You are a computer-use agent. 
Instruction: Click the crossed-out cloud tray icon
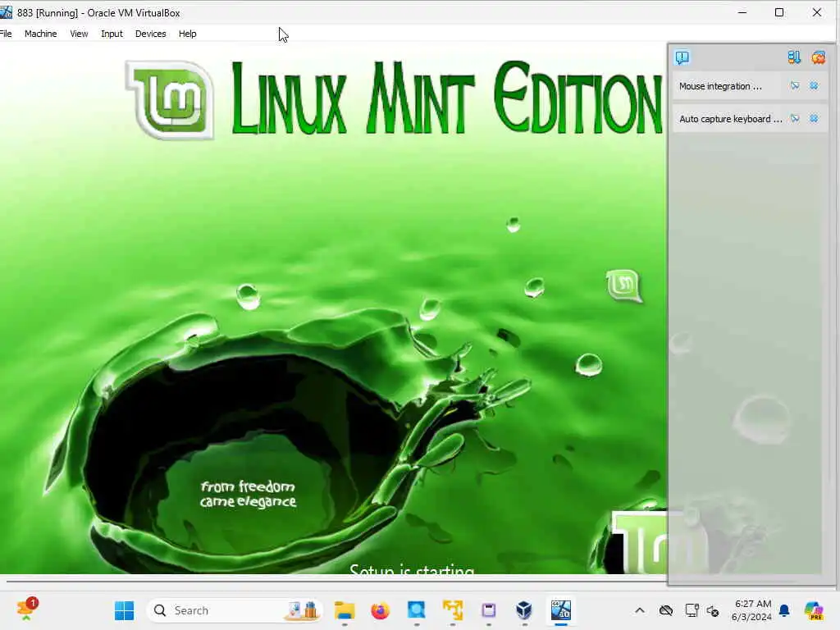click(x=666, y=610)
